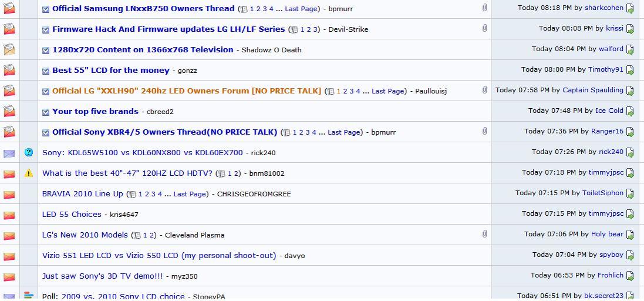Click check mark icon before Best 55" LCD title

(x=46, y=71)
